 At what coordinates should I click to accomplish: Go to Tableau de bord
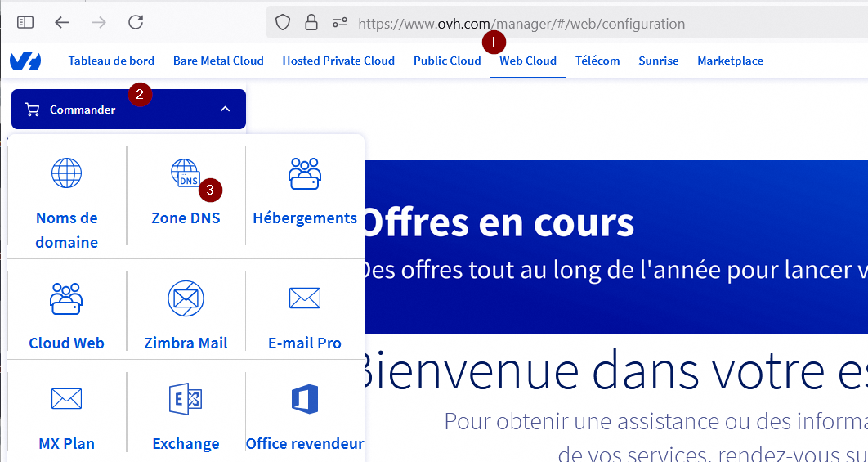coord(111,61)
